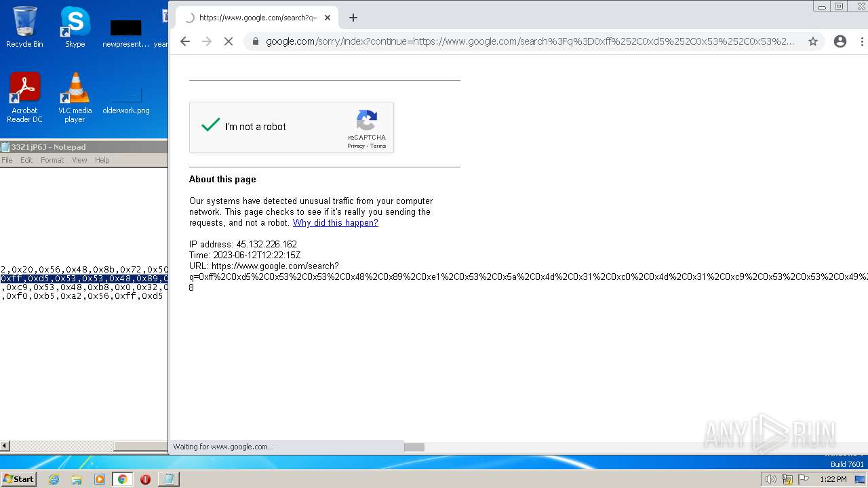Open a new Chrome tab

353,18
